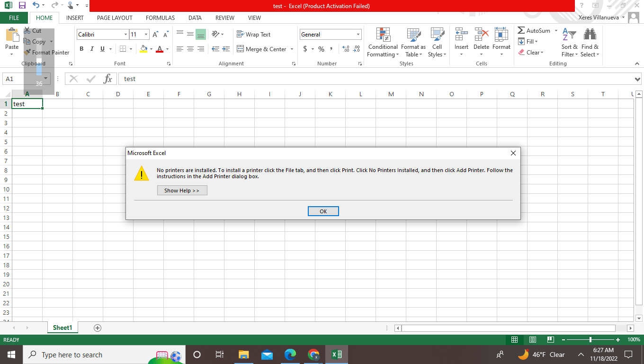This screenshot has height=364, width=644.
Task: Click the zoom slider handle
Action: 590,340
